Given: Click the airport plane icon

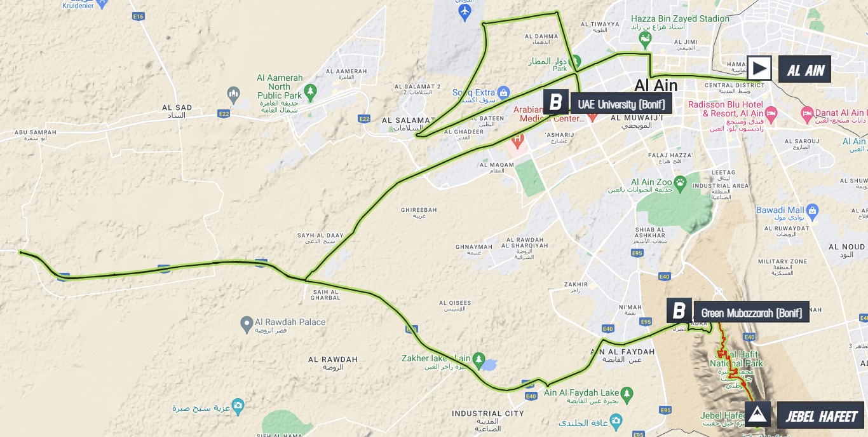Looking at the screenshot, I should pyautogui.click(x=465, y=11).
